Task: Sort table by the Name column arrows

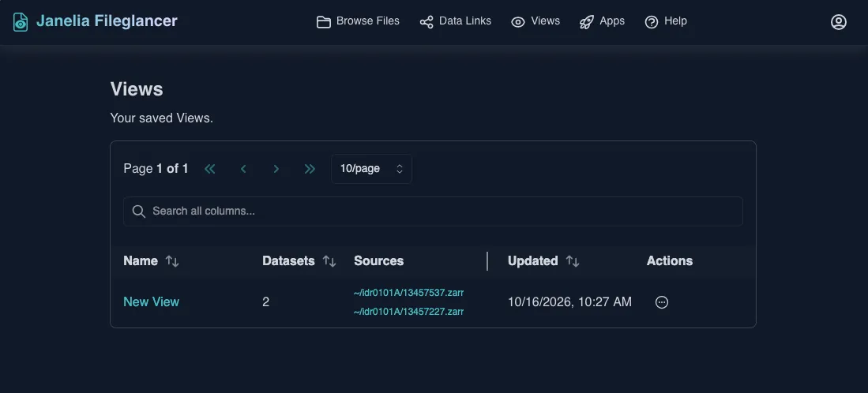Action: [172, 261]
